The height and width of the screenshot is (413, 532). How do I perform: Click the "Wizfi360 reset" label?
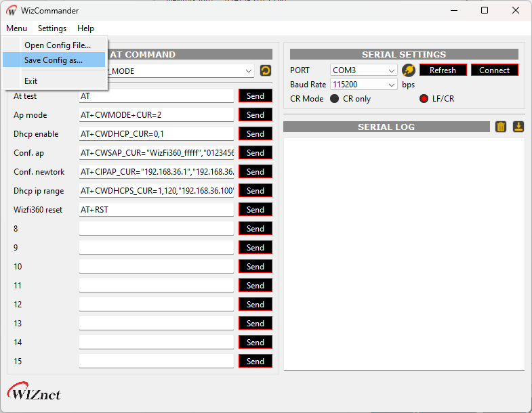(38, 210)
